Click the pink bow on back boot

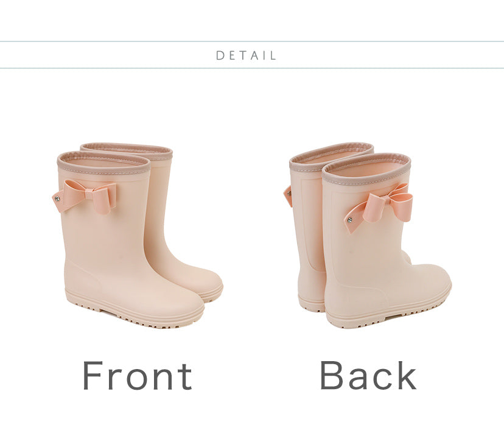tap(379, 207)
